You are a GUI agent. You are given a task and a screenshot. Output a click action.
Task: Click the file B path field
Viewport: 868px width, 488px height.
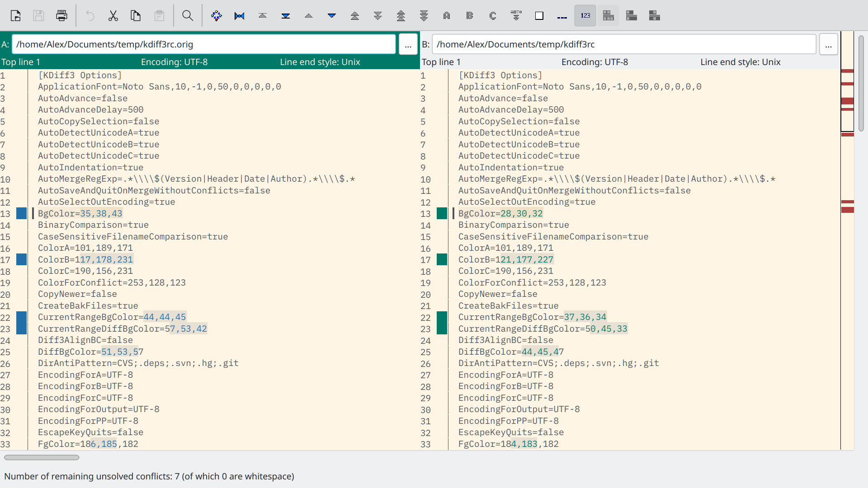click(624, 44)
